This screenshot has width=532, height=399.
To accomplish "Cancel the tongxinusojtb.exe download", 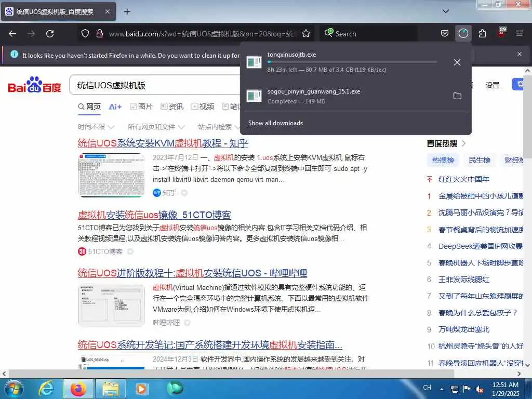I will pos(457,62).
